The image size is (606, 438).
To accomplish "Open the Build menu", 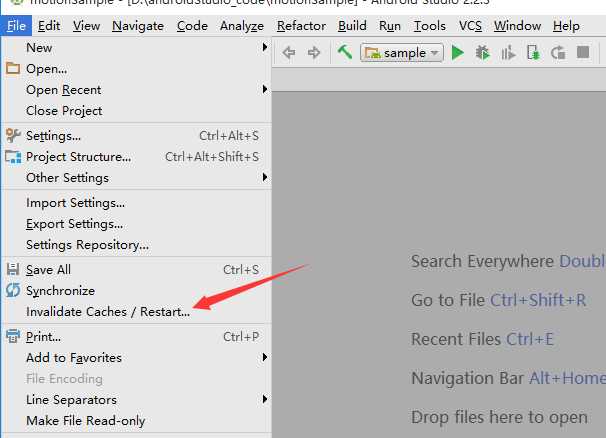I will click(x=352, y=26).
